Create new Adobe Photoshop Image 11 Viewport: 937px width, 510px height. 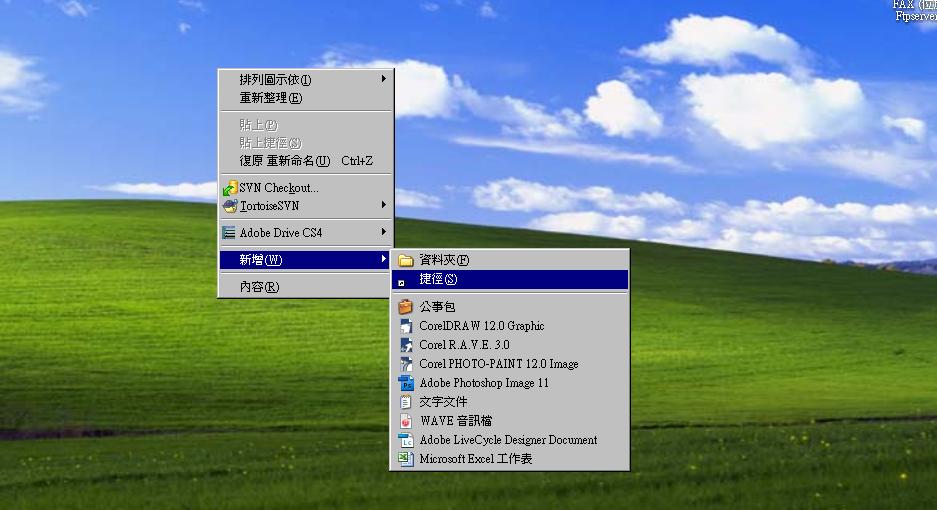(x=510, y=383)
